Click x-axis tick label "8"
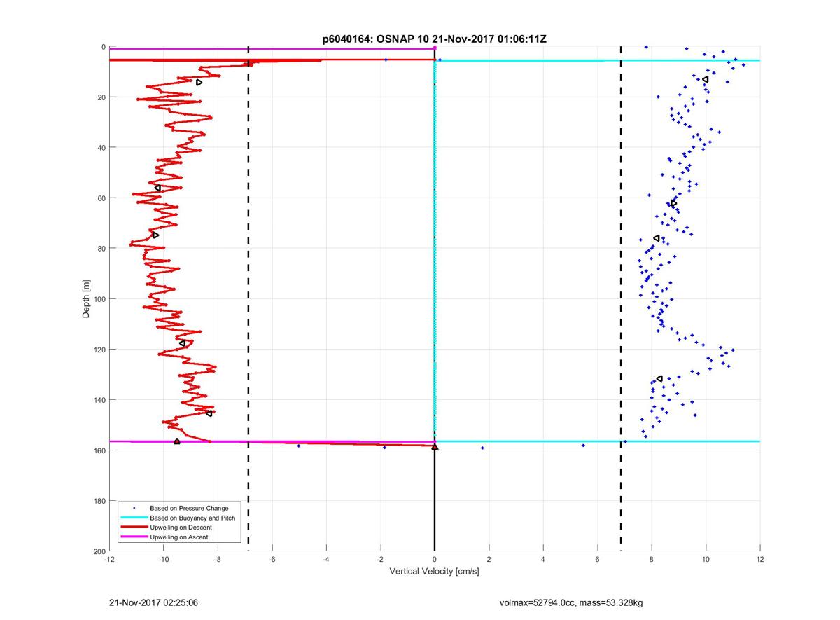 652,560
